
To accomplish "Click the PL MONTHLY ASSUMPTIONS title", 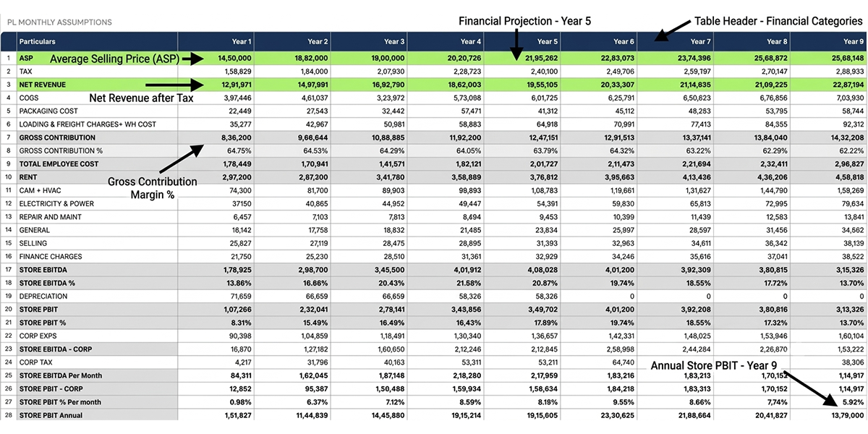I will (59, 22).
